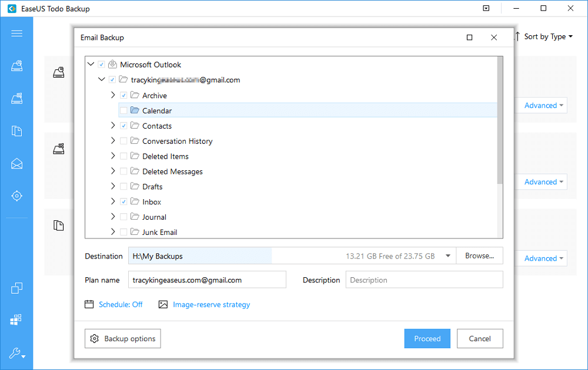Expand the Conversation History folder
The width and height of the screenshot is (588, 370).
click(x=113, y=141)
